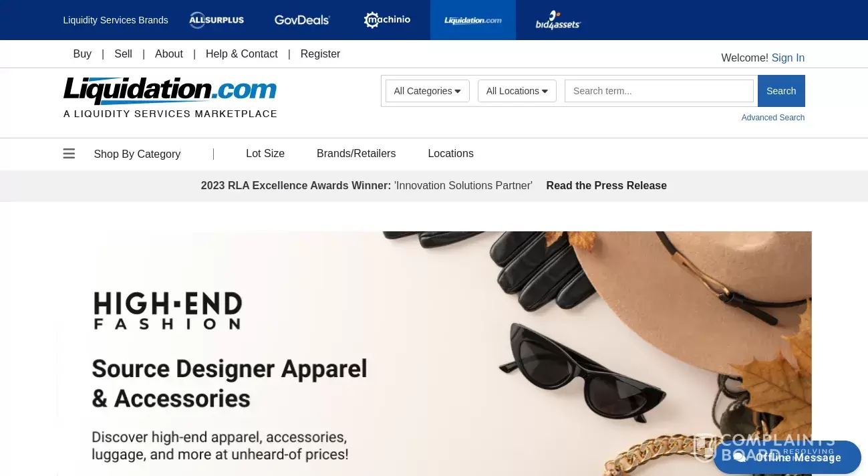Open the Advanced Search link
This screenshot has width=868, height=476.
tap(772, 118)
